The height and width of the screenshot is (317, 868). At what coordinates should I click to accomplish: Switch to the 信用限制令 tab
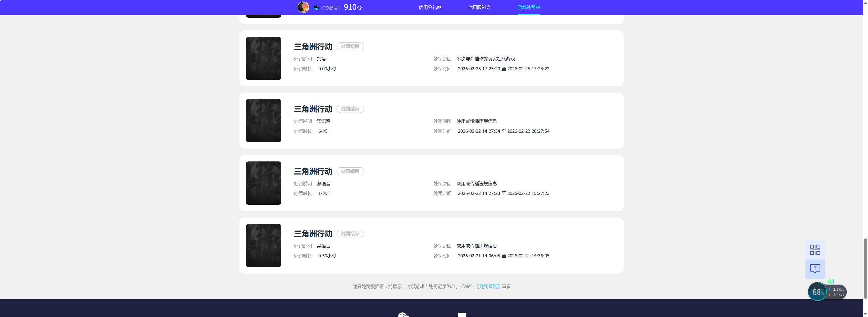tap(479, 7)
